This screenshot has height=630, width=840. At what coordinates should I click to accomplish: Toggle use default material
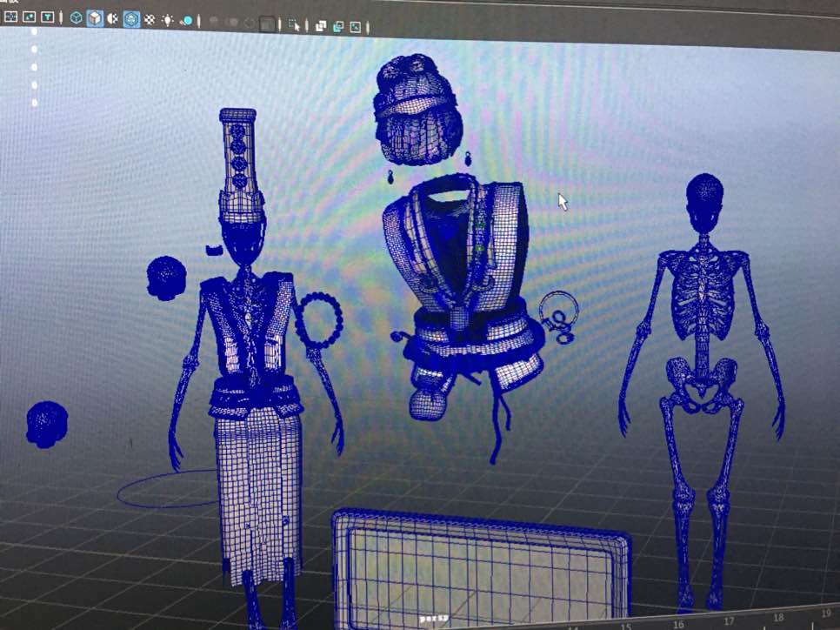pyautogui.click(x=112, y=19)
